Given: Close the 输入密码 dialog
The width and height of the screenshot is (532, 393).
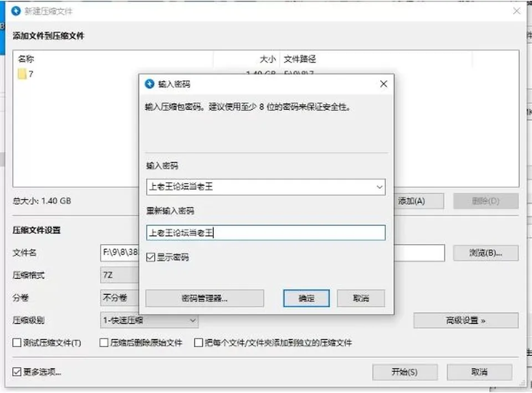Looking at the screenshot, I should point(383,84).
